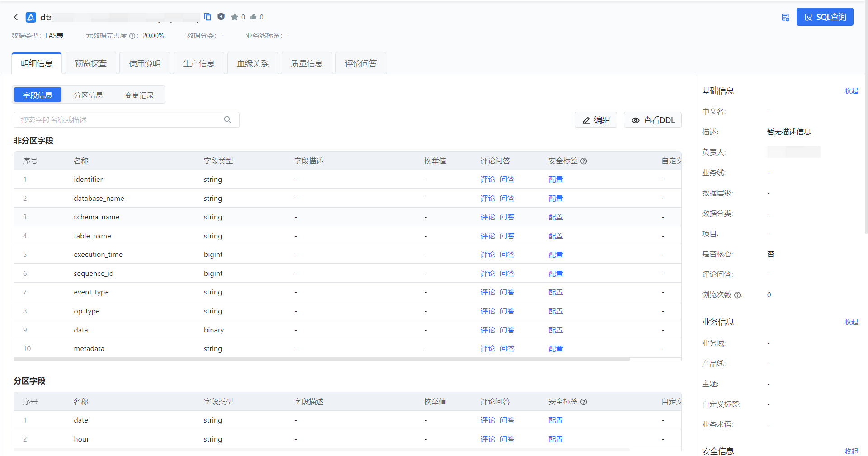Click 配置 for schema_name row

click(556, 217)
